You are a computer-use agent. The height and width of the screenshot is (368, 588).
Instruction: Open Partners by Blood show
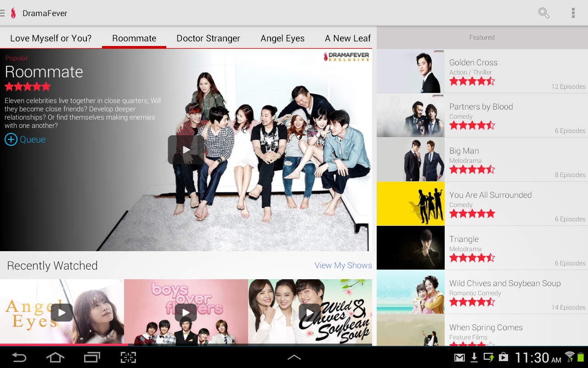pyautogui.click(x=482, y=115)
